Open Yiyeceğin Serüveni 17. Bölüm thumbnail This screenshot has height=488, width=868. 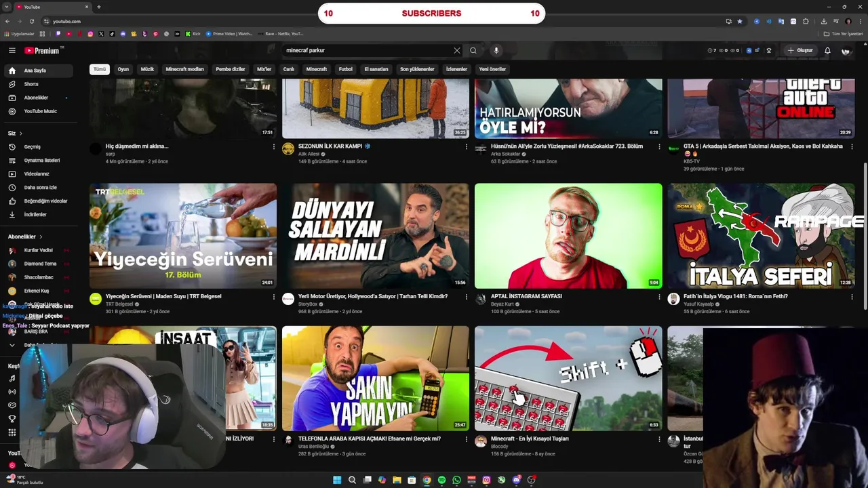(183, 236)
